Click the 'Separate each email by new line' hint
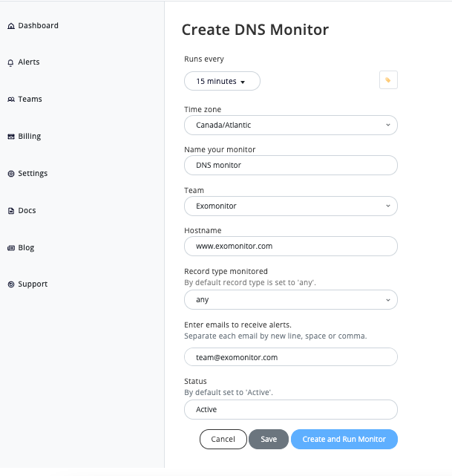The height and width of the screenshot is (476, 452). click(275, 336)
